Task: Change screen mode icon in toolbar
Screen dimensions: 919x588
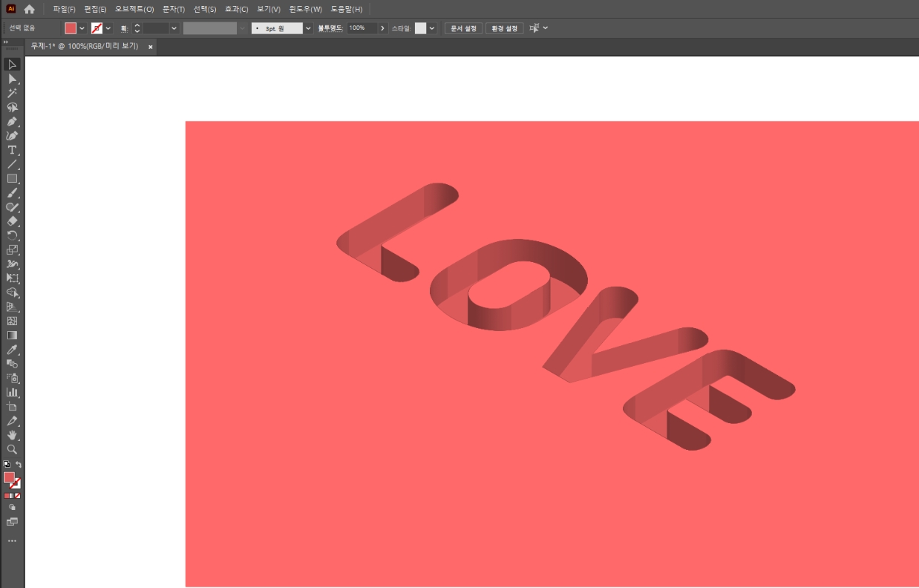Action: (12, 523)
